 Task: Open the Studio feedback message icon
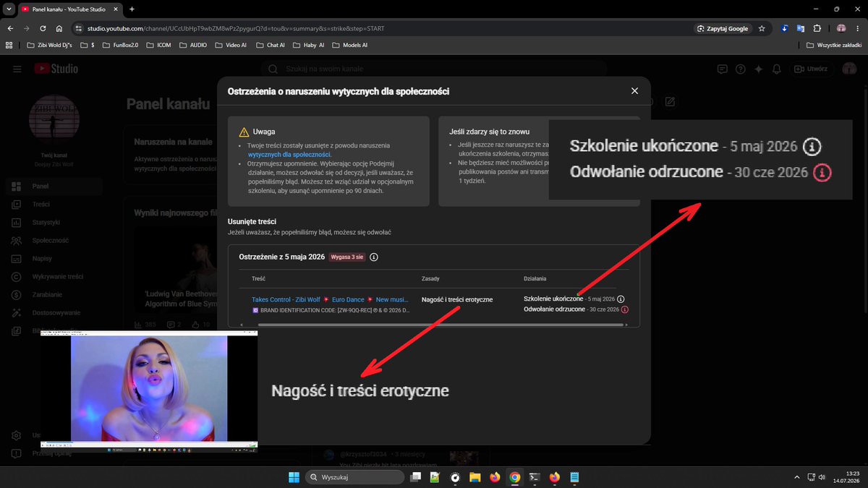tap(722, 69)
